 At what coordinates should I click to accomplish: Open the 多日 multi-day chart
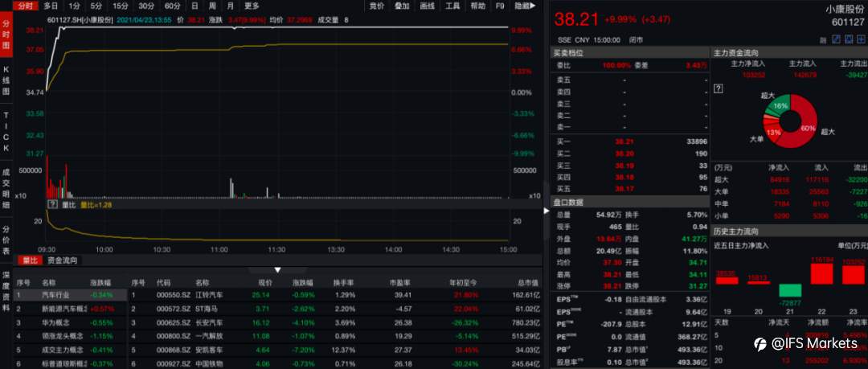pyautogui.click(x=51, y=6)
